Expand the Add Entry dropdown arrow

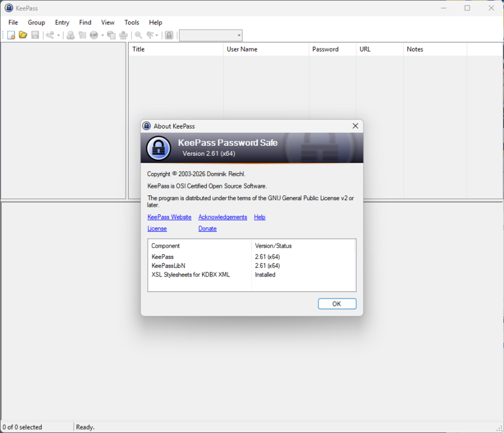pyautogui.click(x=58, y=36)
